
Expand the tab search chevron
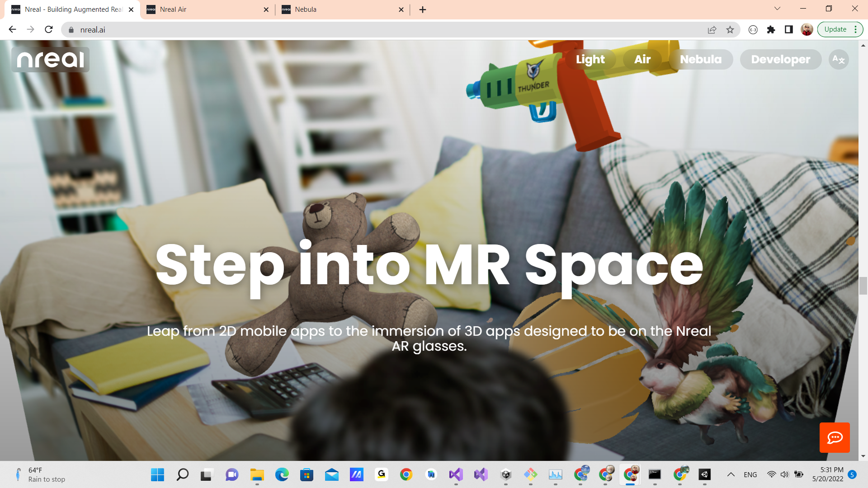click(777, 9)
